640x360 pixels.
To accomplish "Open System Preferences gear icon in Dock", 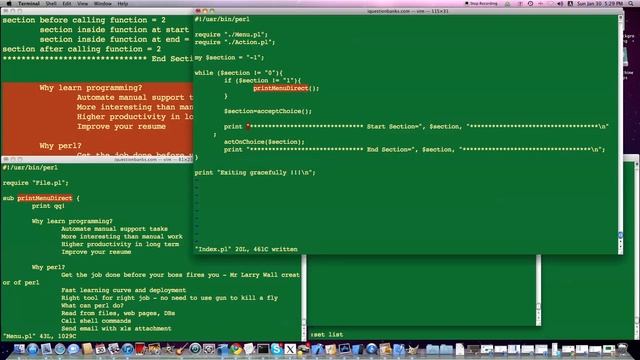I will click(209, 349).
